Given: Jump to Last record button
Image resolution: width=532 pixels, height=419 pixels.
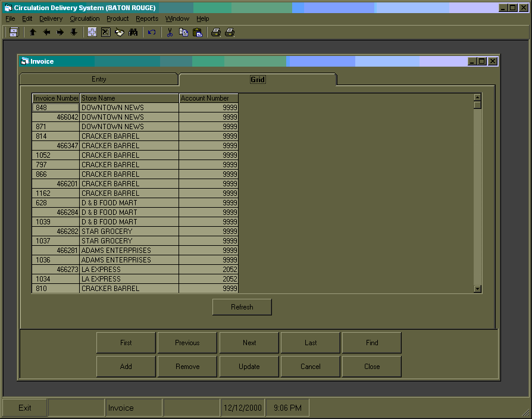Looking at the screenshot, I should pyautogui.click(x=311, y=343).
